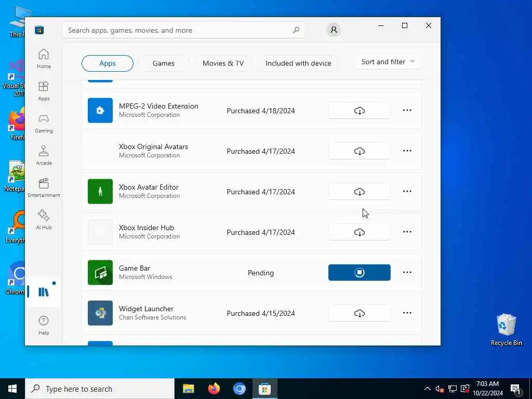532x399 pixels.
Task: Open more options for MPEG-2 Video Extension
Action: pos(407,110)
